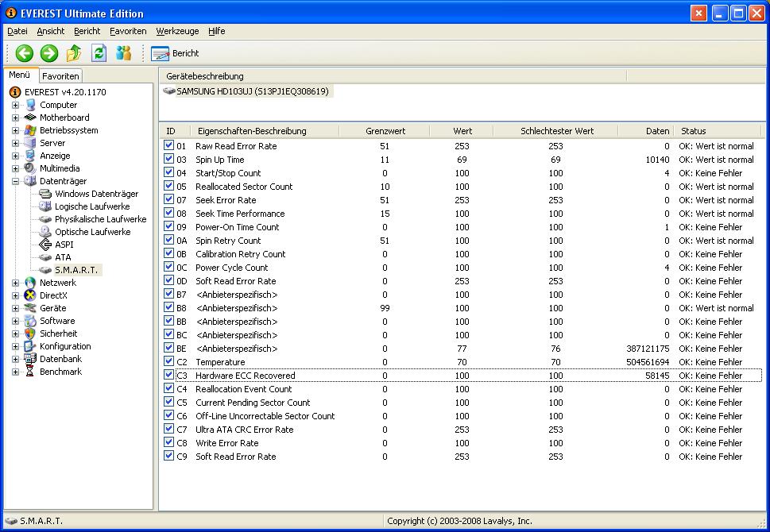Expand the Benchmark tree node
The width and height of the screenshot is (770, 532).
click(x=16, y=372)
